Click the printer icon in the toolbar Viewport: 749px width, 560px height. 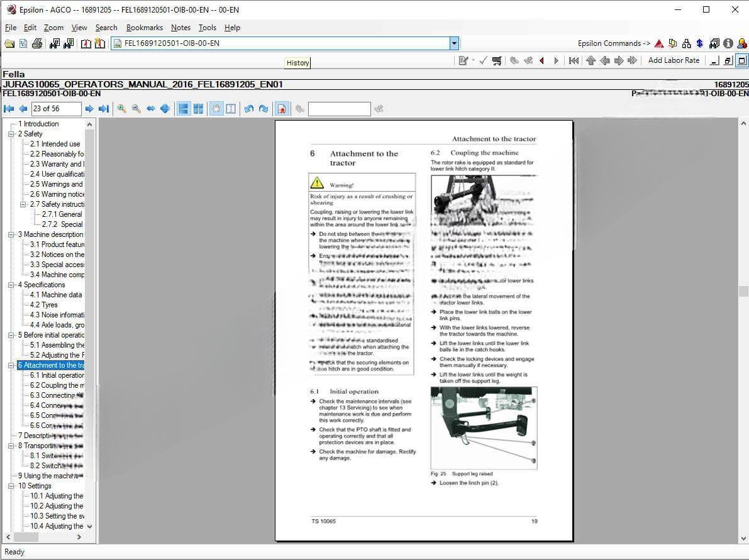click(x=37, y=43)
